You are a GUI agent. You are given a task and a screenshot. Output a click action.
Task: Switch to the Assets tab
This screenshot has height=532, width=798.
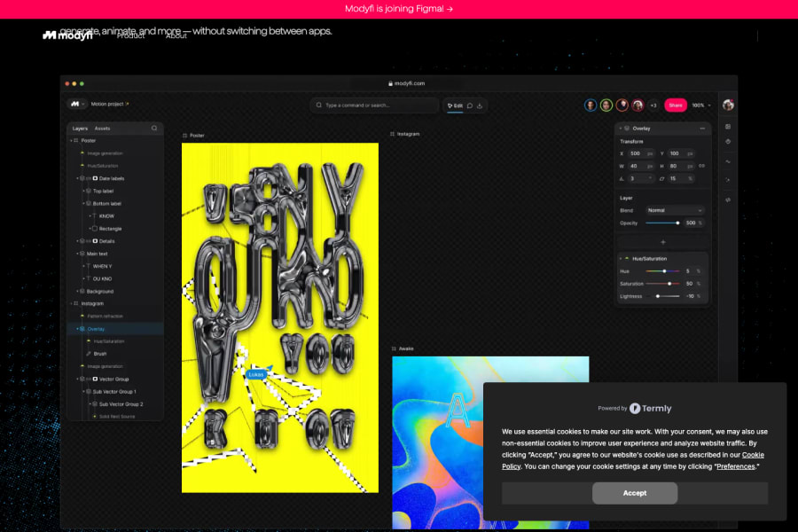(x=103, y=129)
